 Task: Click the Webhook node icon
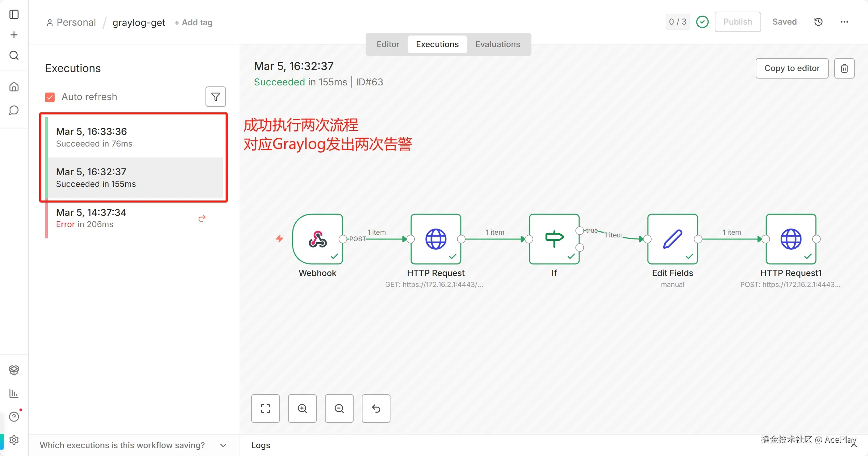pos(317,239)
